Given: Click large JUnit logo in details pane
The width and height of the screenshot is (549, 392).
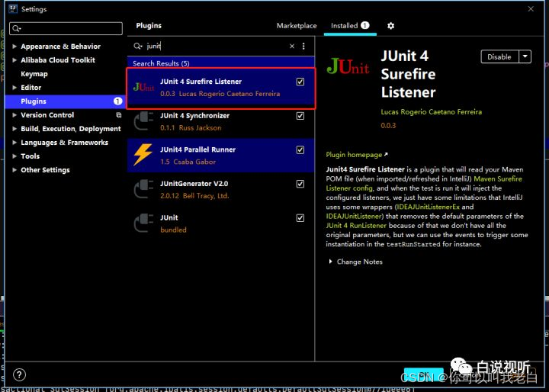Looking at the screenshot, I should pyautogui.click(x=348, y=66).
